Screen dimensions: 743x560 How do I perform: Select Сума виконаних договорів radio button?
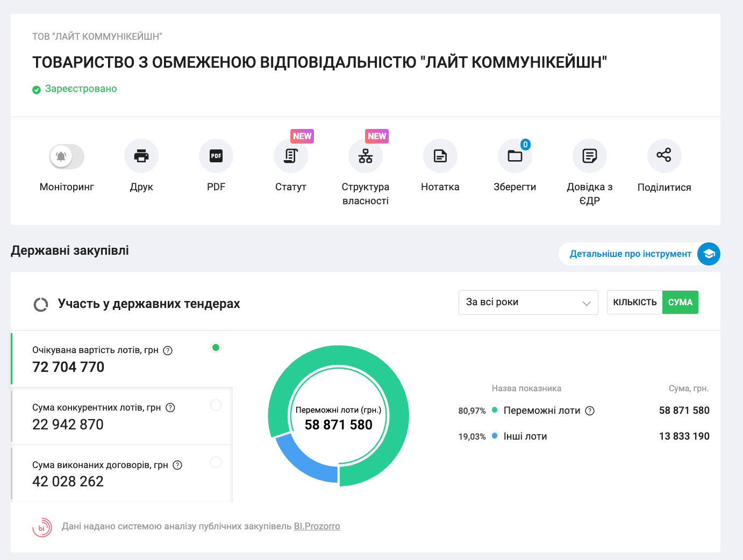[x=216, y=462]
